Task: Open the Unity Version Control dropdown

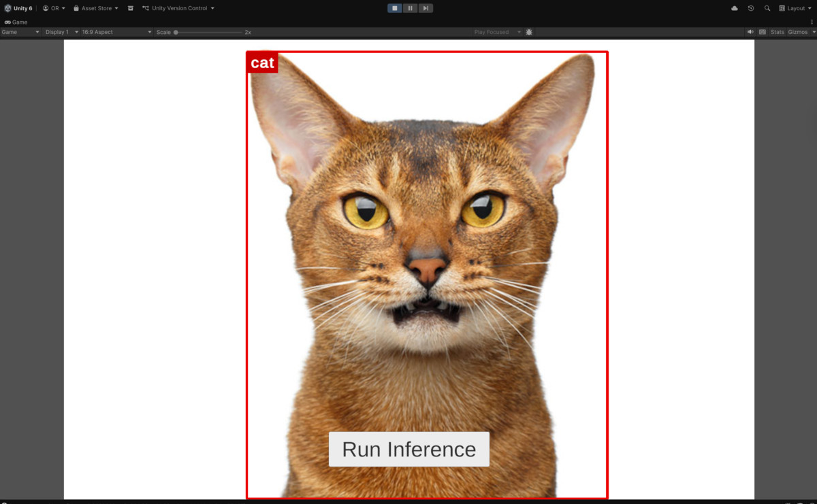Action: tap(178, 8)
